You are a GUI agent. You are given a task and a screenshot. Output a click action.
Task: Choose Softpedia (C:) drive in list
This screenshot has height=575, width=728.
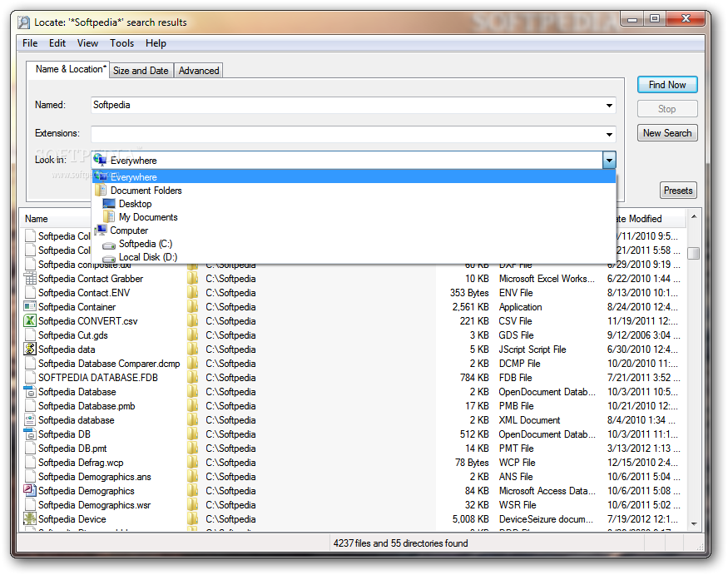[x=354, y=244]
